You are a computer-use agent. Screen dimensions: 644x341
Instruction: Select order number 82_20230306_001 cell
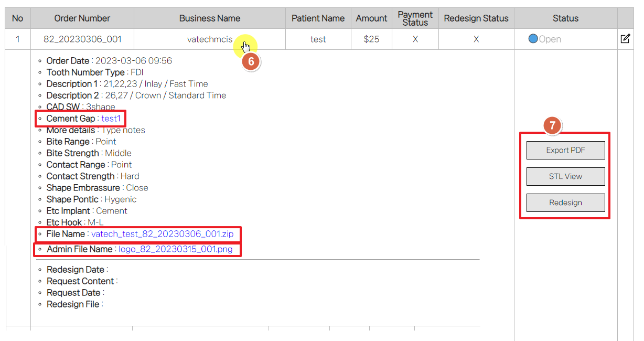[82, 39]
